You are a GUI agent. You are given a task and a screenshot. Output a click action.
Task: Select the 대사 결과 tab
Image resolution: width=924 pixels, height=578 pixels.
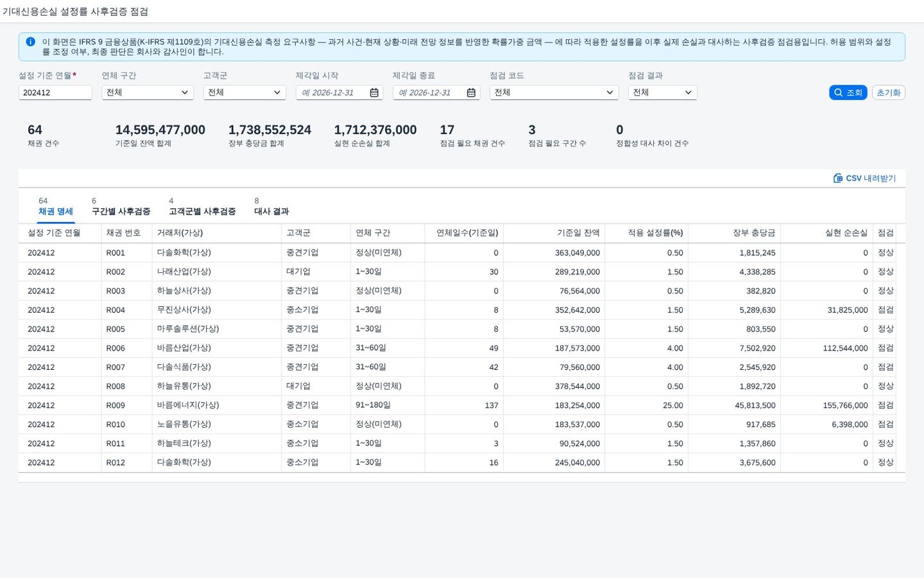(271, 206)
